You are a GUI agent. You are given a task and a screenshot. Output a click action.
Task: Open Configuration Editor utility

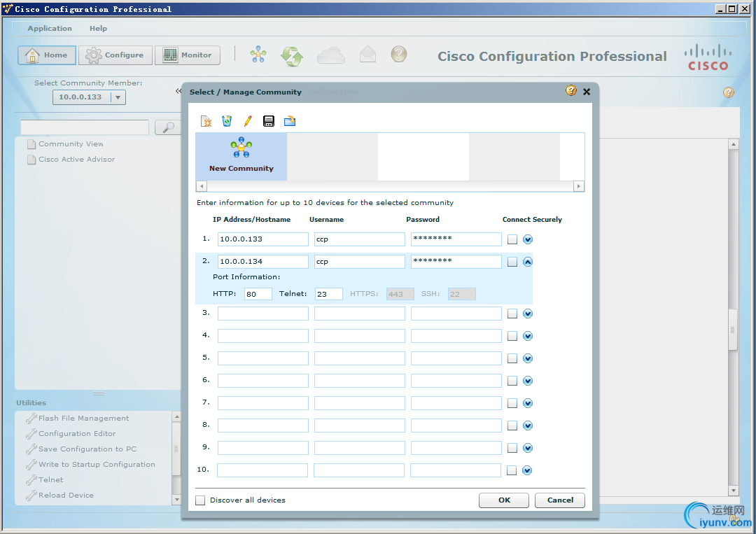coord(71,434)
